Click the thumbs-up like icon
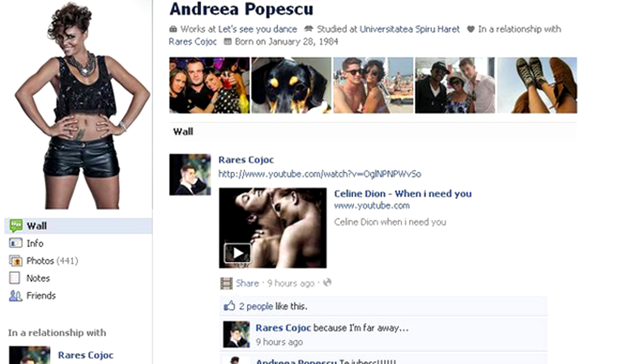The image size is (644, 364). click(x=229, y=306)
